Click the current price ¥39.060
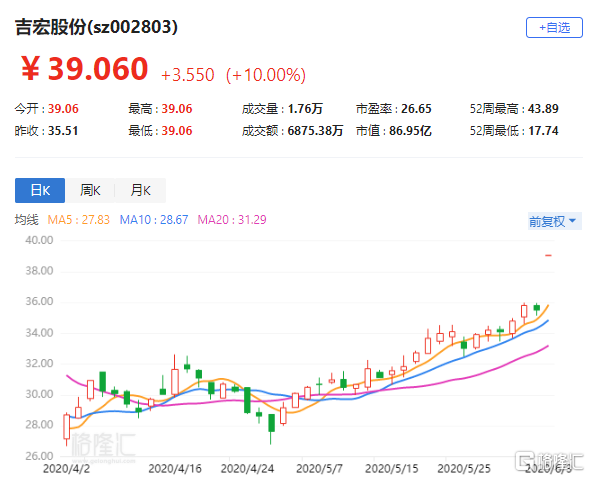This screenshot has height=478, width=590. pos(84,69)
